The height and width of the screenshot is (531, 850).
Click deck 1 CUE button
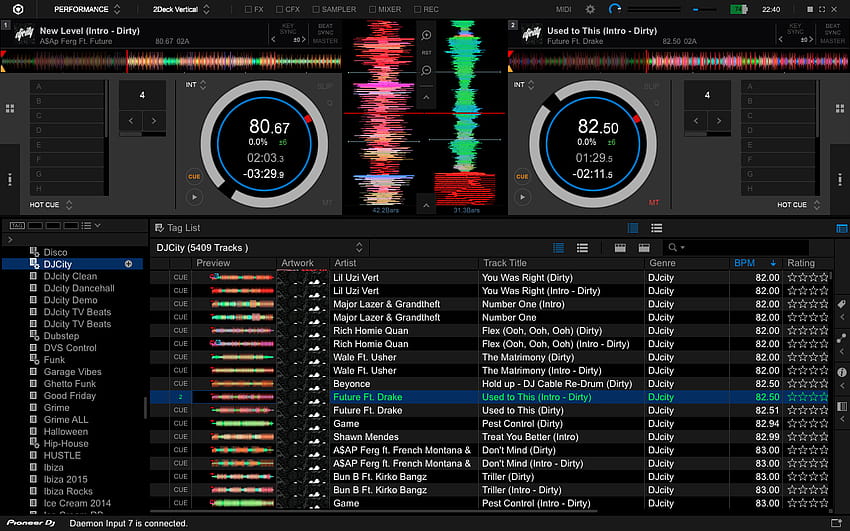(194, 177)
